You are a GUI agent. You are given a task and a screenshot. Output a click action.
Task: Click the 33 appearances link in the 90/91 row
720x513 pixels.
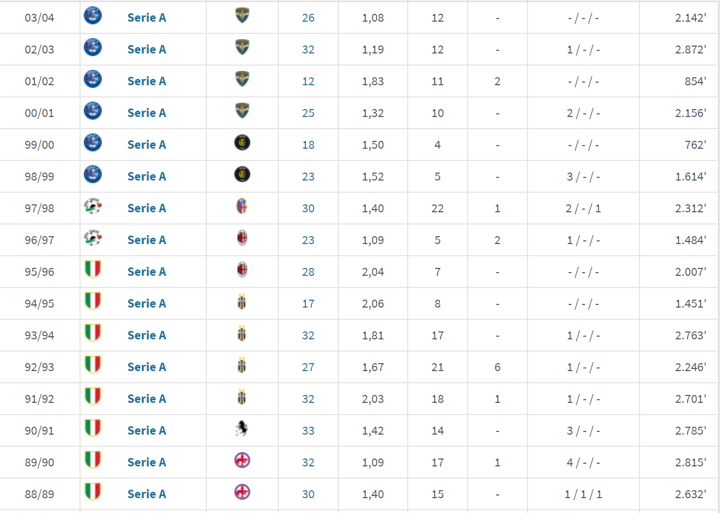(x=307, y=431)
